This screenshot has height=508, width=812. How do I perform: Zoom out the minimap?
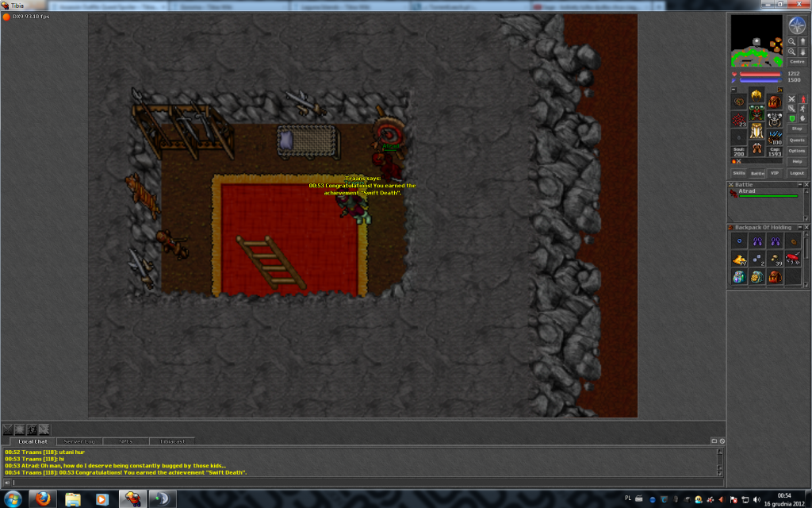point(791,41)
